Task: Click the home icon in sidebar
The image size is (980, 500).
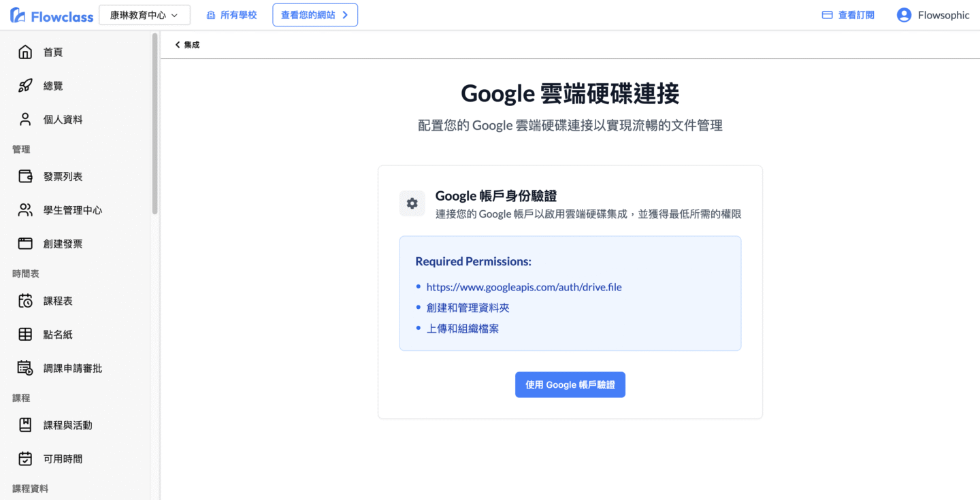Action: (x=25, y=52)
